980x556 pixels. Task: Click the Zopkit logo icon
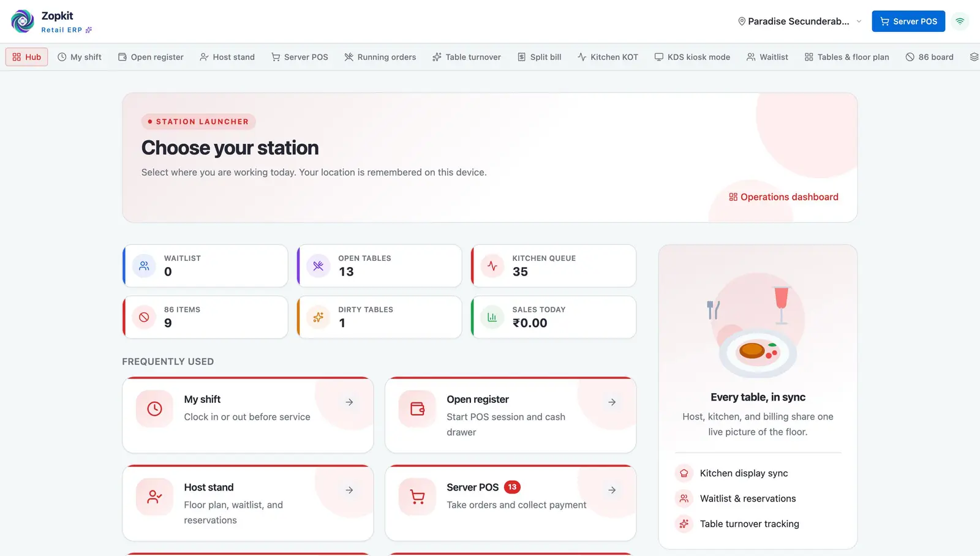pyautogui.click(x=23, y=21)
